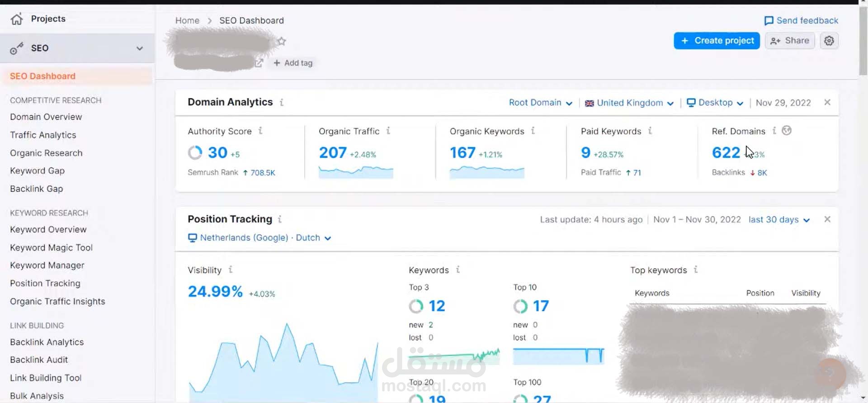868x403 pixels.
Task: Open Keyword Overview
Action: pyautogui.click(x=48, y=229)
